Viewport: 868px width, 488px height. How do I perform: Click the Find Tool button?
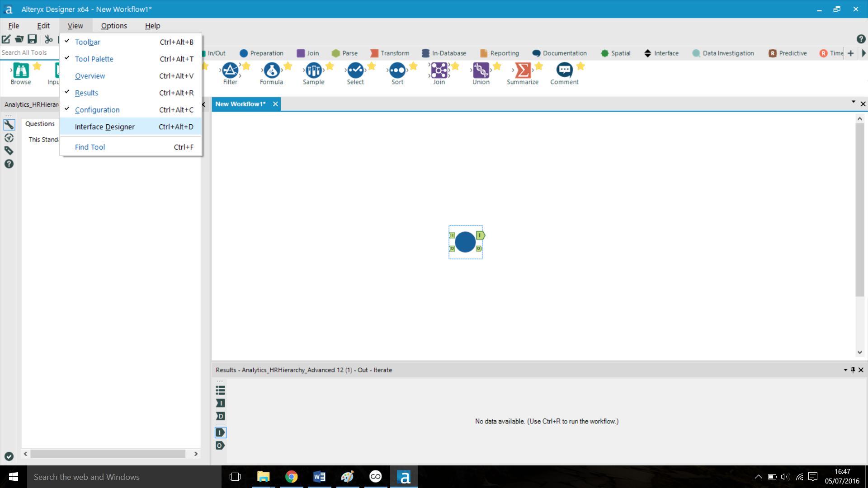[x=90, y=147]
